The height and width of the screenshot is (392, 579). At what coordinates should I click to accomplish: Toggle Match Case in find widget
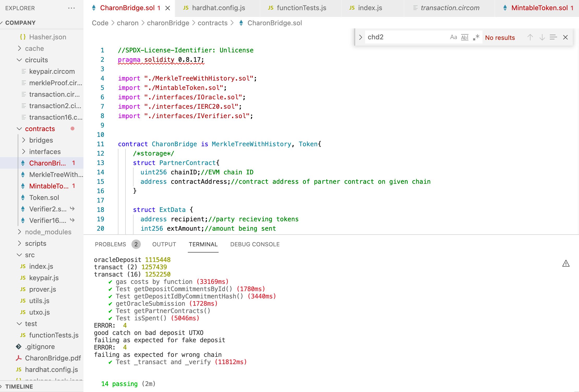(x=453, y=37)
